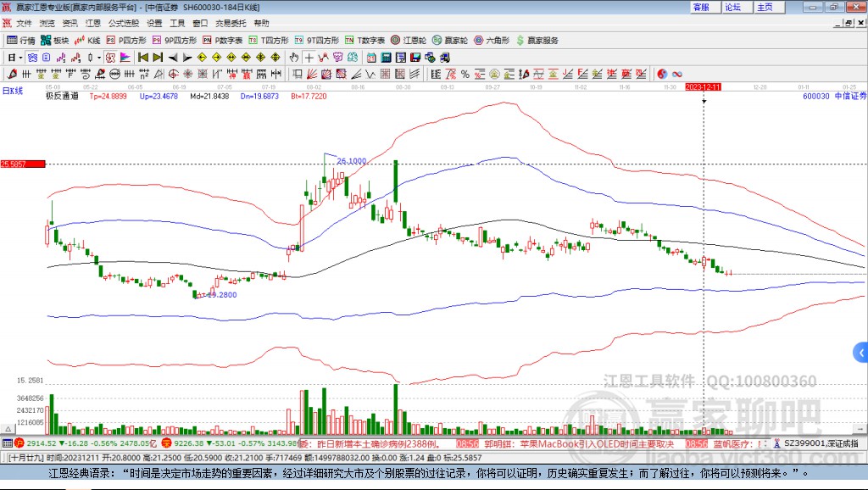Viewport: 868px width, 490px height.
Task: Open the 浏览 menu
Action: pyautogui.click(x=47, y=23)
